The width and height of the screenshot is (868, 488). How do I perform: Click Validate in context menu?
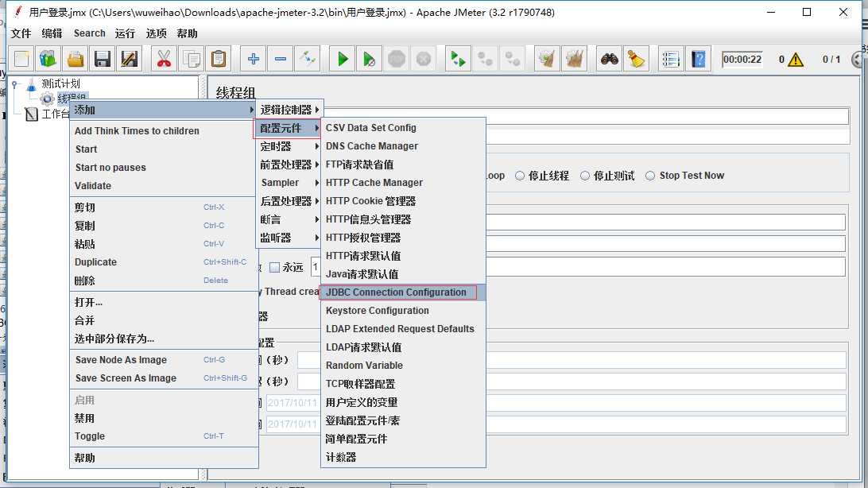[x=163, y=185]
